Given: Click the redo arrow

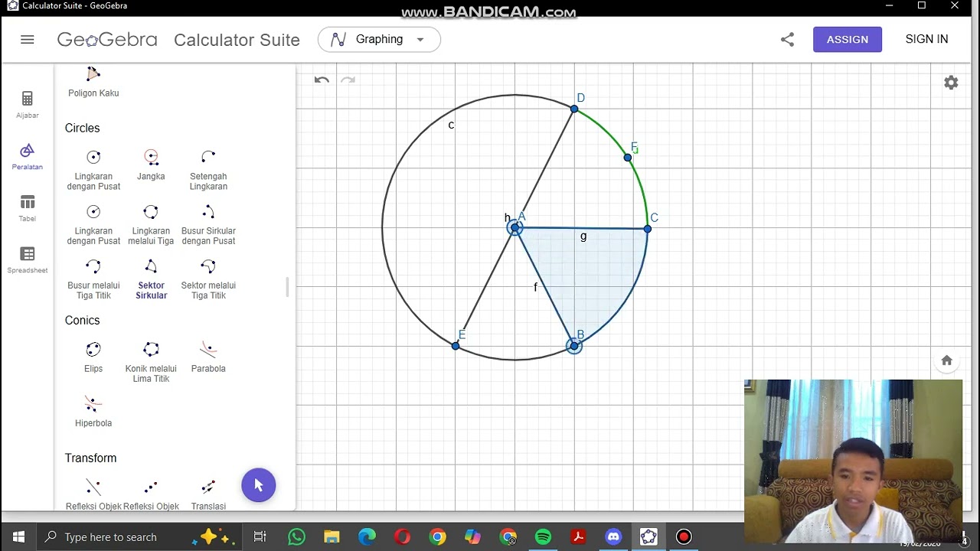Looking at the screenshot, I should tap(348, 80).
